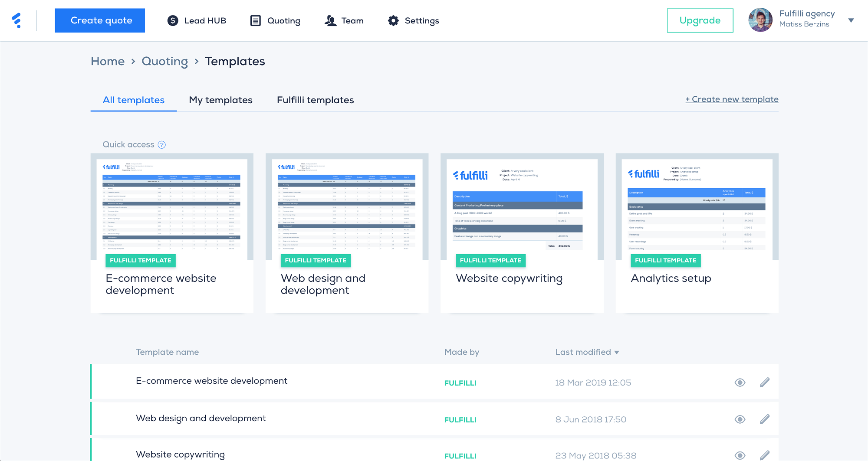
Task: Open Lead HUB from the navigation bar
Action: click(x=197, y=20)
